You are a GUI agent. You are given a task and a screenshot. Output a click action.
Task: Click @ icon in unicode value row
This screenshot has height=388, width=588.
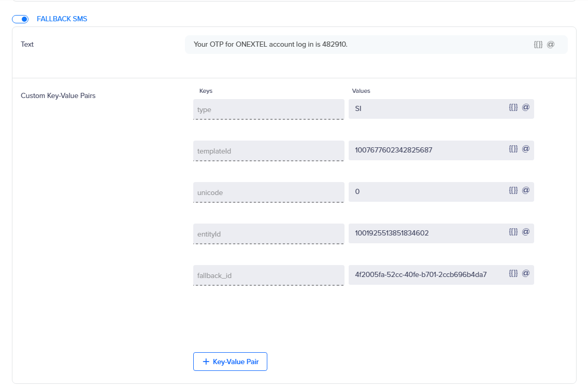tap(526, 190)
